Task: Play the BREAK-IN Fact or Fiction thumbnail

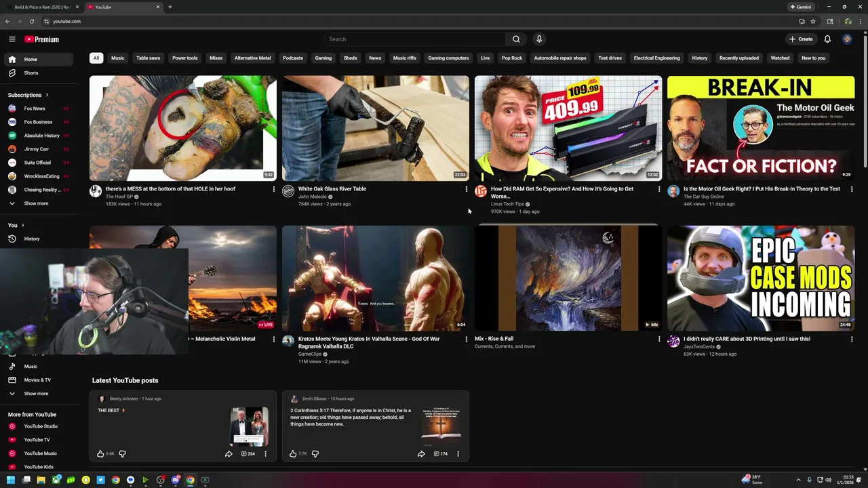Action: [761, 128]
